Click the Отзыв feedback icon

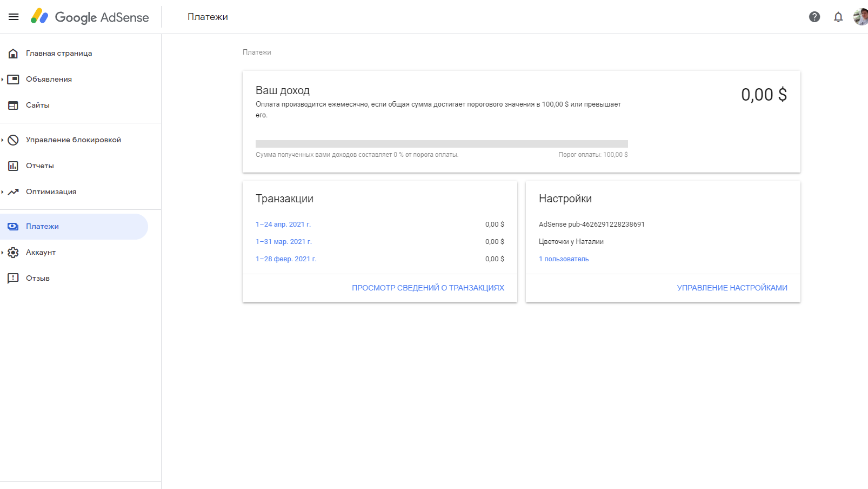tap(14, 279)
